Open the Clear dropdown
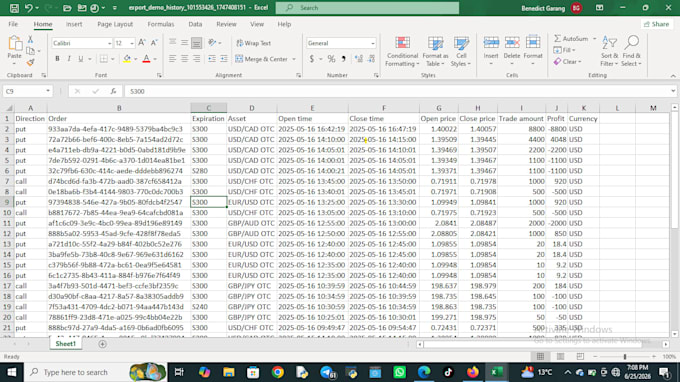This screenshot has height=382, width=680. click(x=567, y=62)
